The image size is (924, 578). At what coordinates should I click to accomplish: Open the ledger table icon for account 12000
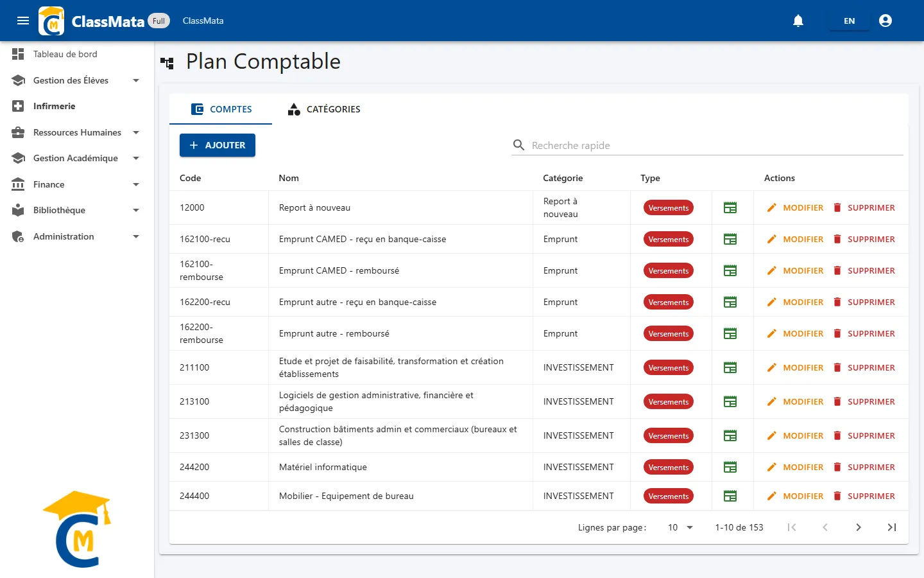(730, 207)
